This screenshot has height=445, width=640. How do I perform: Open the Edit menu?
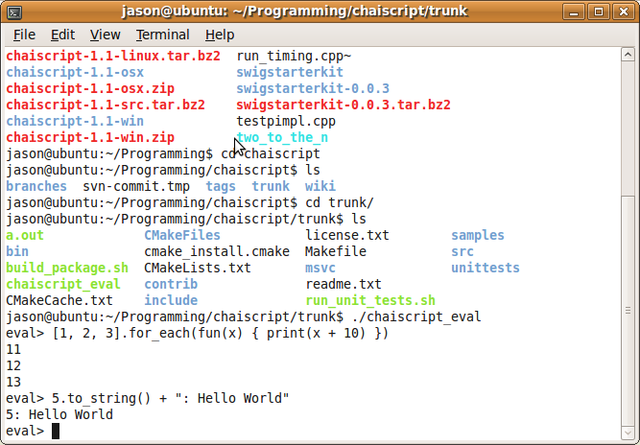[x=62, y=35]
